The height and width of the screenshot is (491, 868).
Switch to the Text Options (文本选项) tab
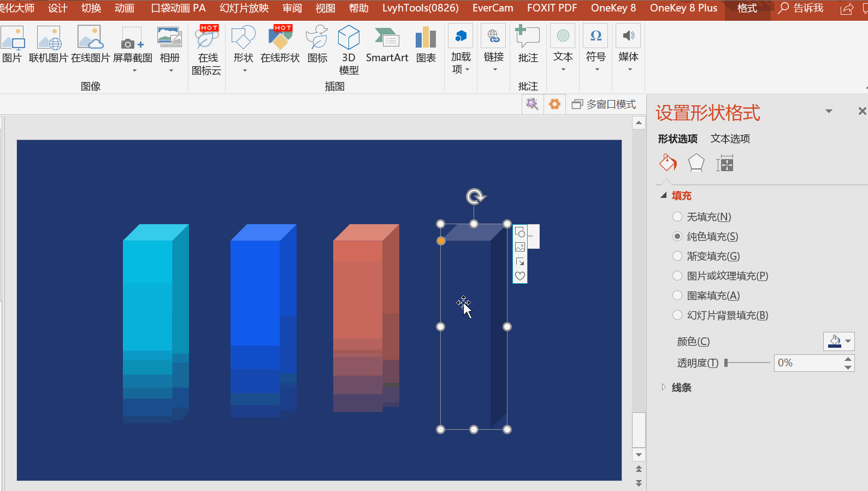coord(730,139)
